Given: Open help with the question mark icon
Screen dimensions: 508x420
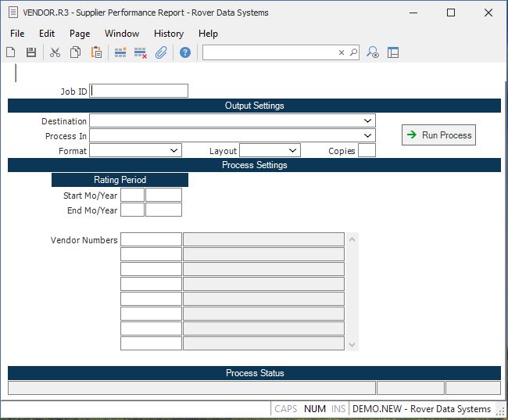Looking at the screenshot, I should [185, 52].
